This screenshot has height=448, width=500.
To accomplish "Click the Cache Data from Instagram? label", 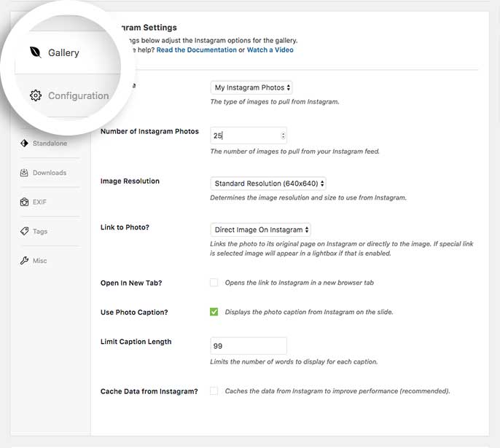I will (x=149, y=391).
